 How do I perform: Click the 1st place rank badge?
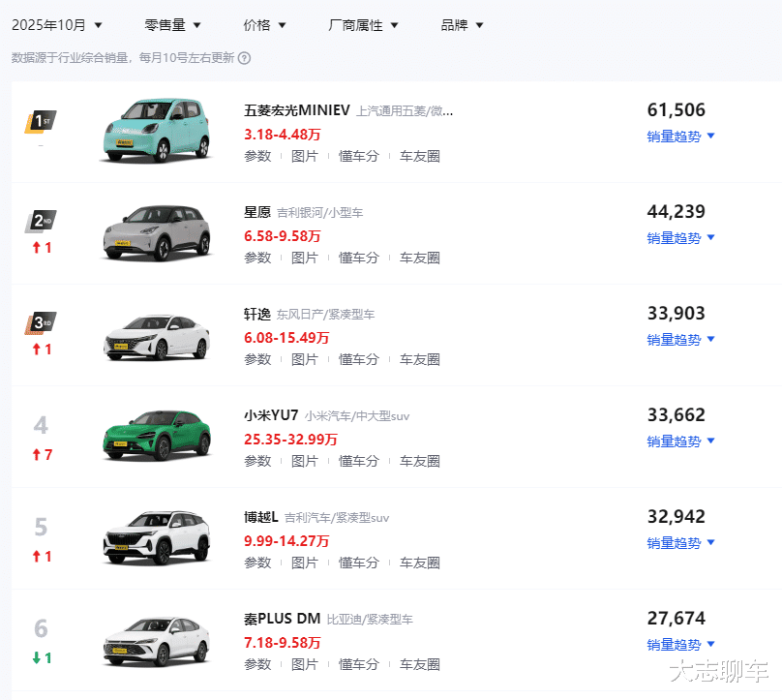pos(41,122)
